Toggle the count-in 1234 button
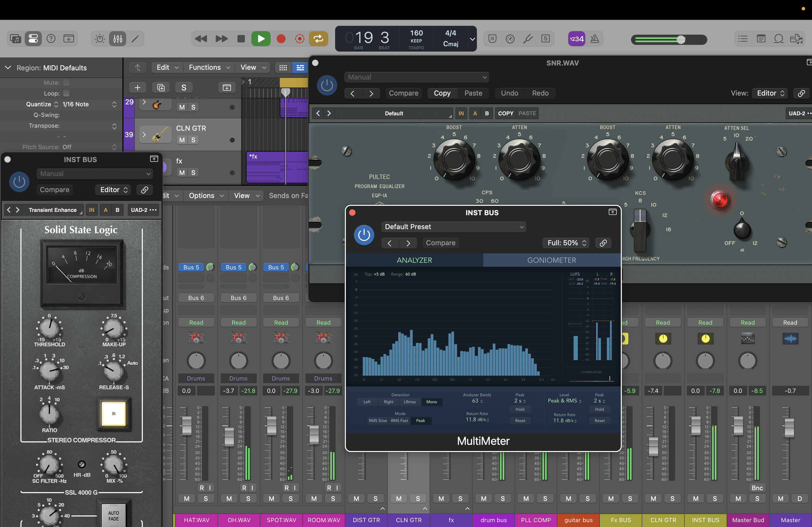This screenshot has width=812, height=527. [x=576, y=39]
